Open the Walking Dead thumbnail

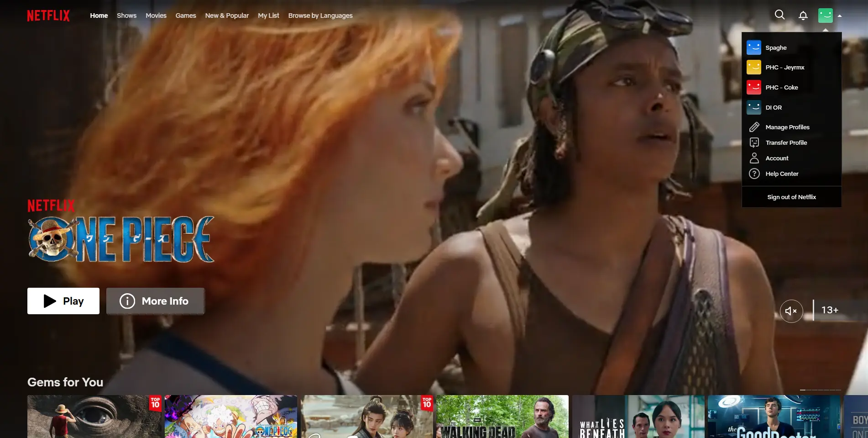(502, 417)
